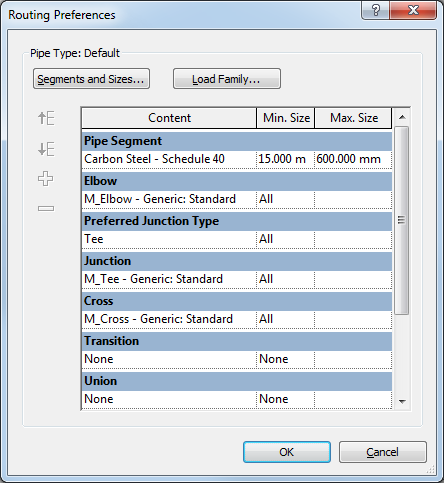
Task: Select the Elbow group header
Action: tap(237, 181)
